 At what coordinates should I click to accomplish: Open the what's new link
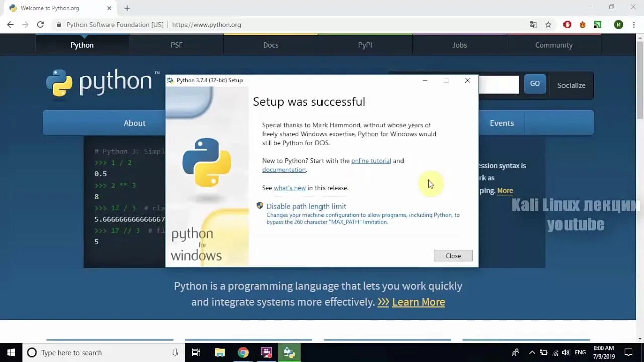coord(290,188)
